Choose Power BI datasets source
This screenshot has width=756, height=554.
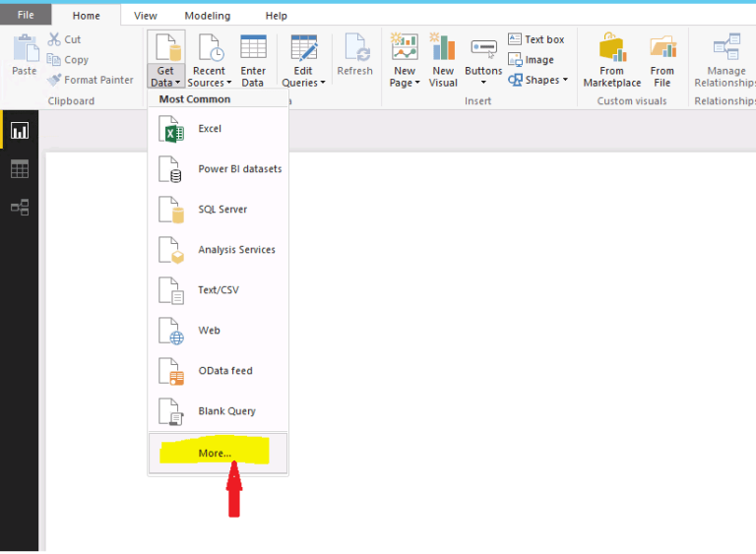coord(218,169)
